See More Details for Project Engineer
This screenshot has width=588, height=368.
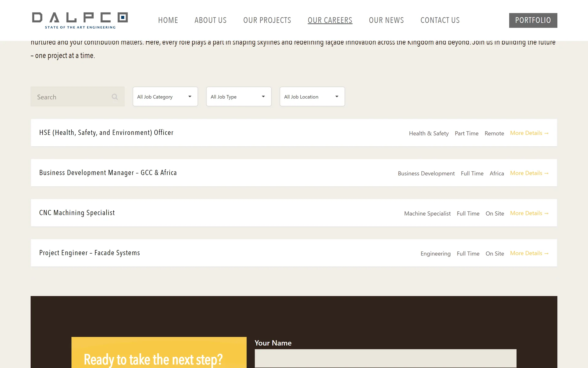click(x=530, y=253)
